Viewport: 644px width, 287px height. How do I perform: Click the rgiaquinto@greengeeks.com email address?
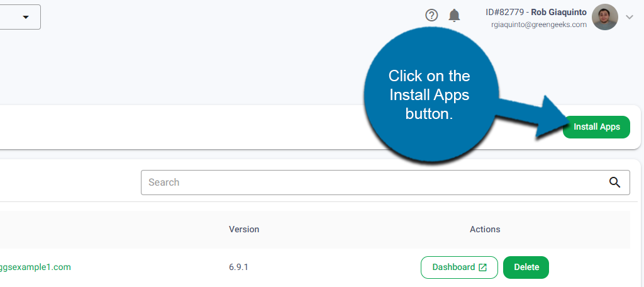(x=539, y=25)
